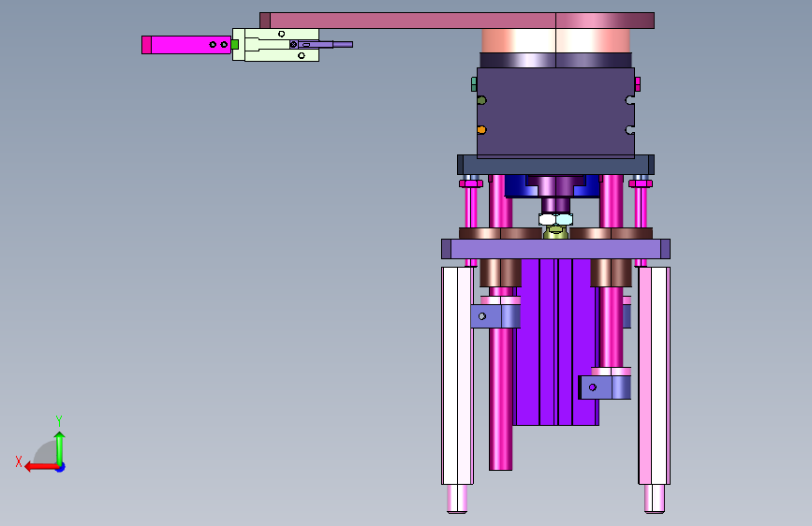Select the right pink support leg
The width and height of the screenshot is (812, 526).
pyautogui.click(x=654, y=376)
